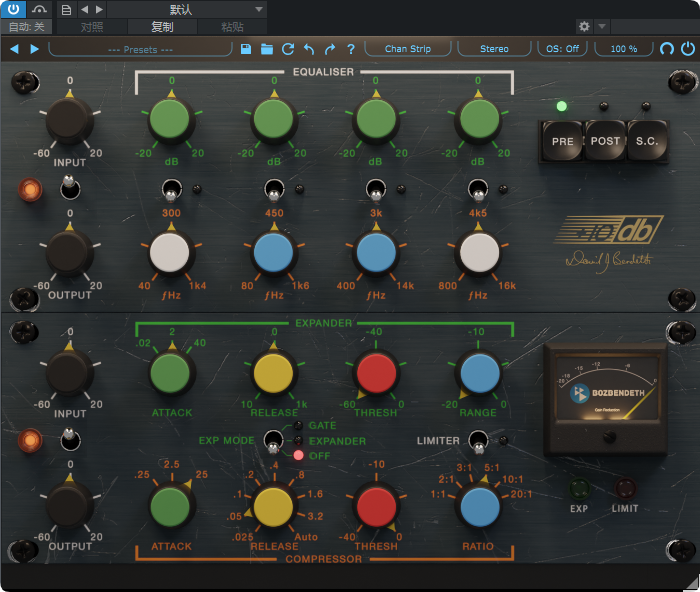
Task: Select previous plugin preset blue arrow
Action: coord(14,49)
